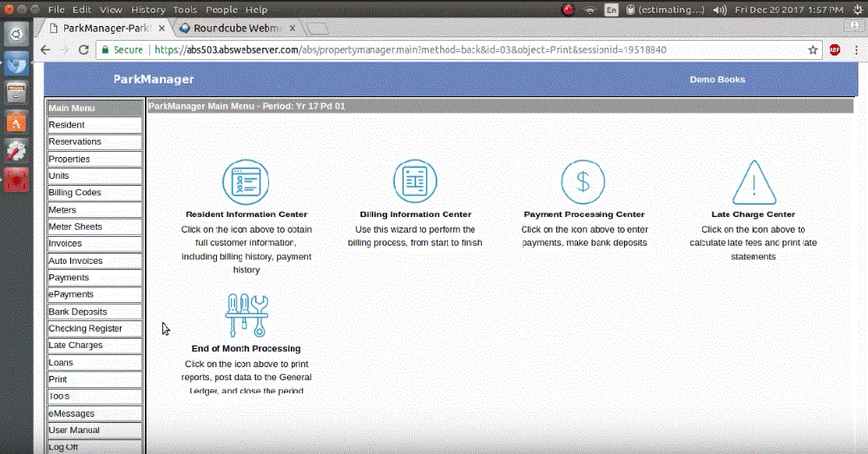Open the History menu
The image size is (868, 454).
pos(148,10)
